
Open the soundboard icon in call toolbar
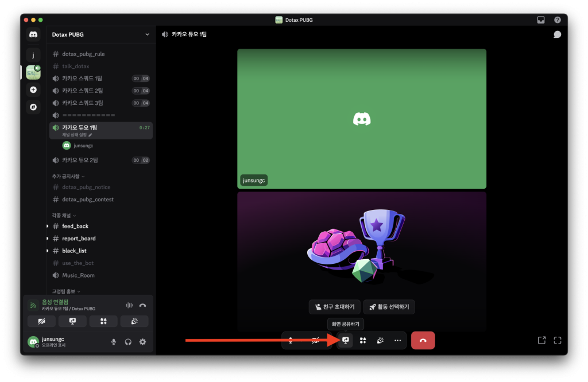click(x=380, y=340)
